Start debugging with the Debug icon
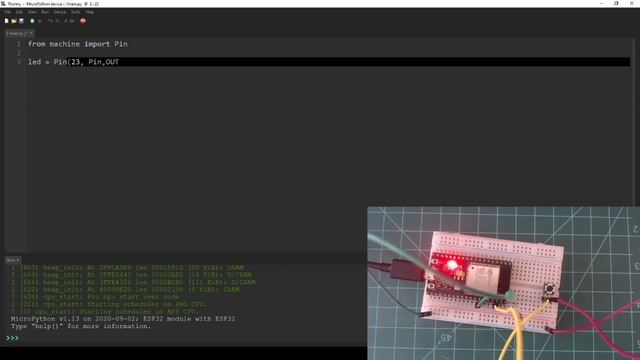 pos(40,21)
